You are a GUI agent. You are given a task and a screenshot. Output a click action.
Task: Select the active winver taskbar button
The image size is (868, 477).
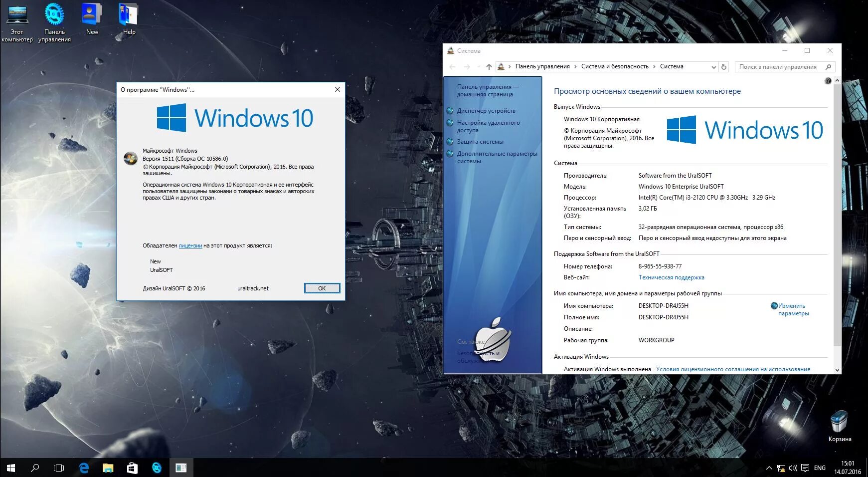click(181, 468)
